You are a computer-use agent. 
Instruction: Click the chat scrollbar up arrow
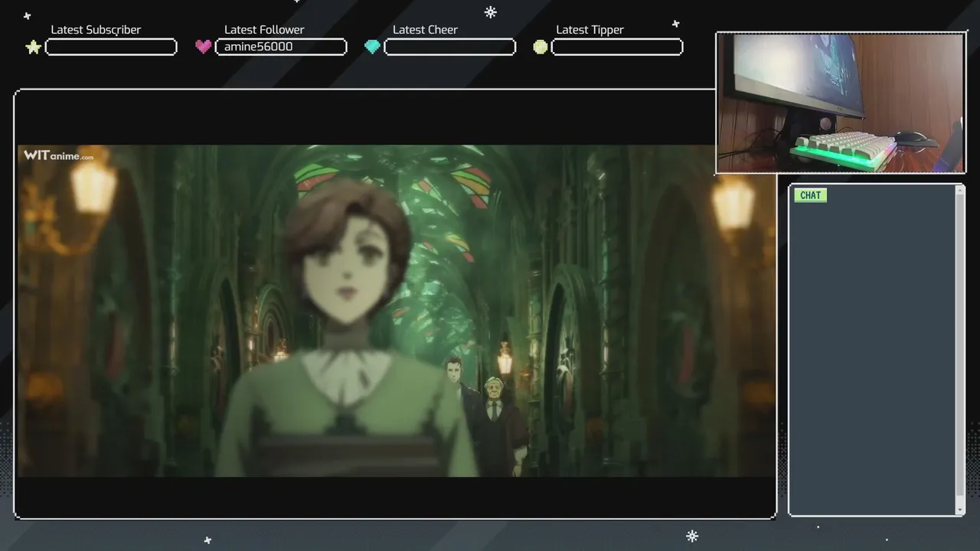pyautogui.click(x=960, y=191)
